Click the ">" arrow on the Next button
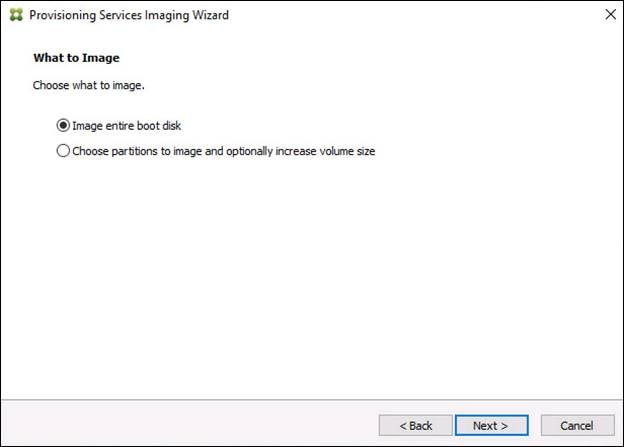624x447 pixels. click(x=505, y=426)
